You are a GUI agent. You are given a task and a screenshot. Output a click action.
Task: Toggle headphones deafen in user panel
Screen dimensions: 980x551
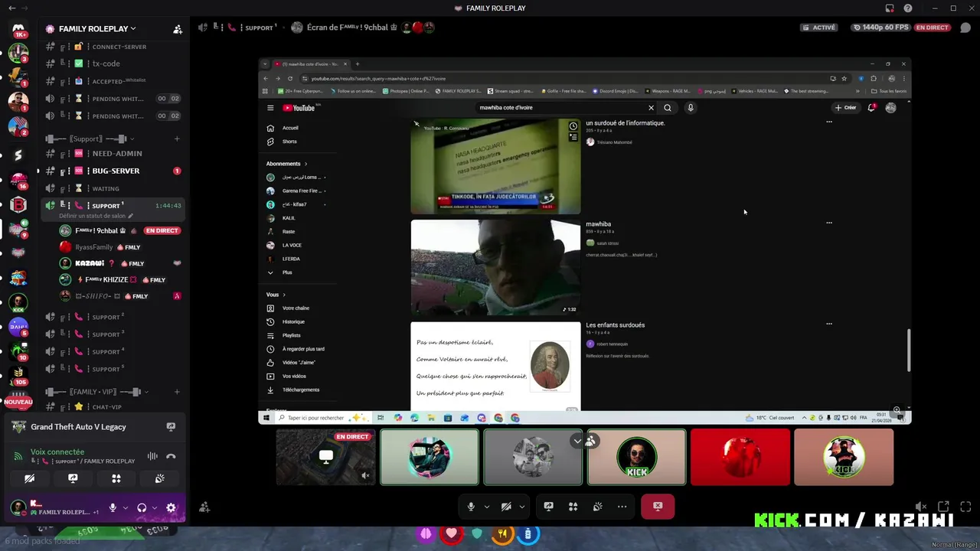(142, 507)
